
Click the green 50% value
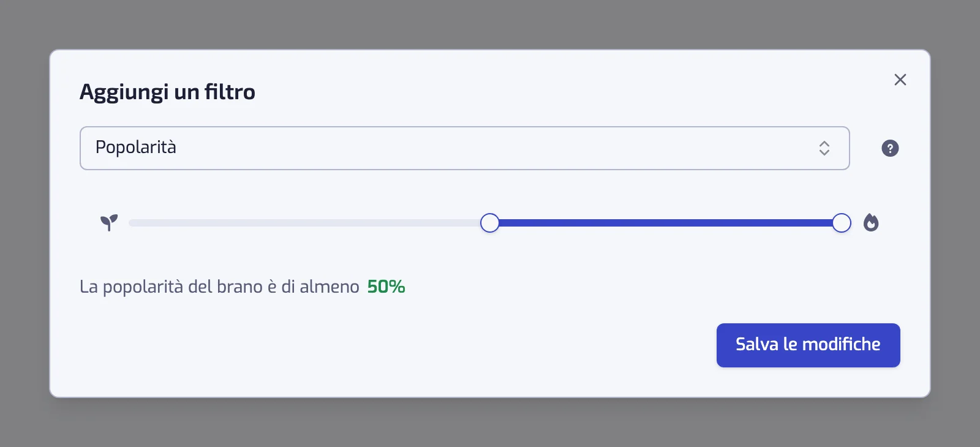[386, 287]
